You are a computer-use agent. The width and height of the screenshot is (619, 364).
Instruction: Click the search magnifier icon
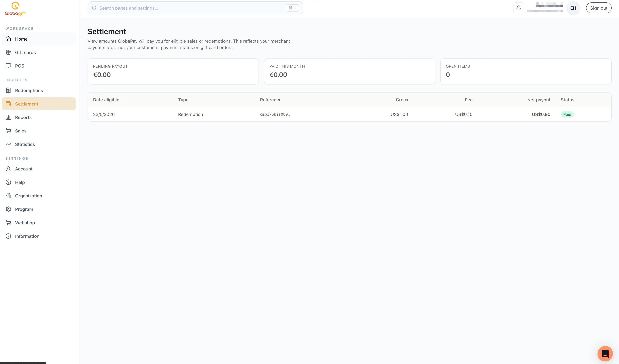coord(94,8)
